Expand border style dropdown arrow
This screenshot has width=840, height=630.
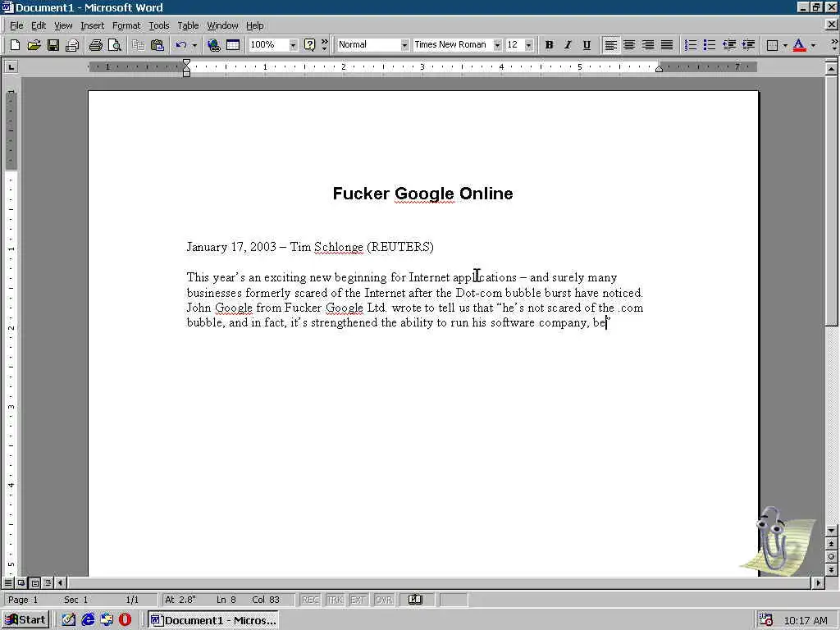coord(785,45)
